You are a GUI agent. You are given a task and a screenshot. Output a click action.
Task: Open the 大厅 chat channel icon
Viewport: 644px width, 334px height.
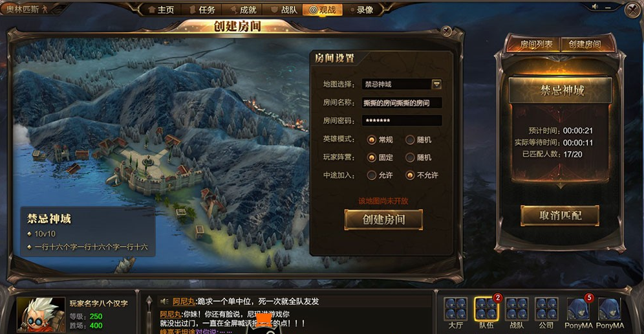[455, 309]
